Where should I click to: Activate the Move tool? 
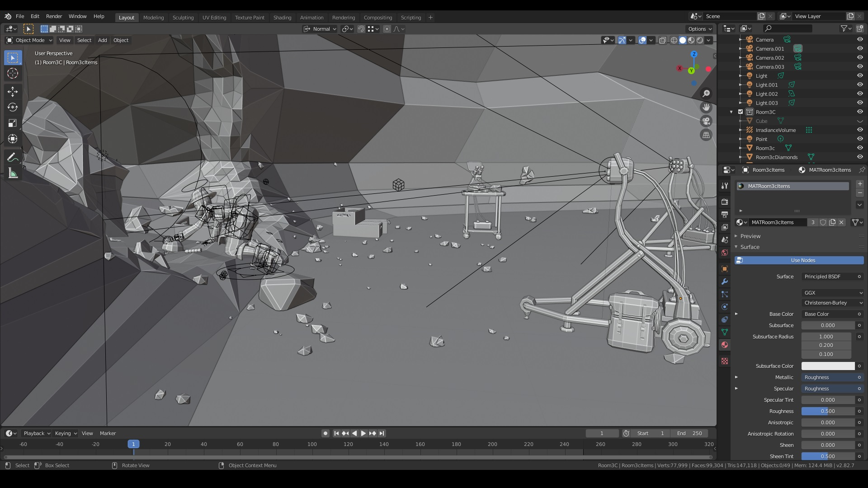(13, 92)
